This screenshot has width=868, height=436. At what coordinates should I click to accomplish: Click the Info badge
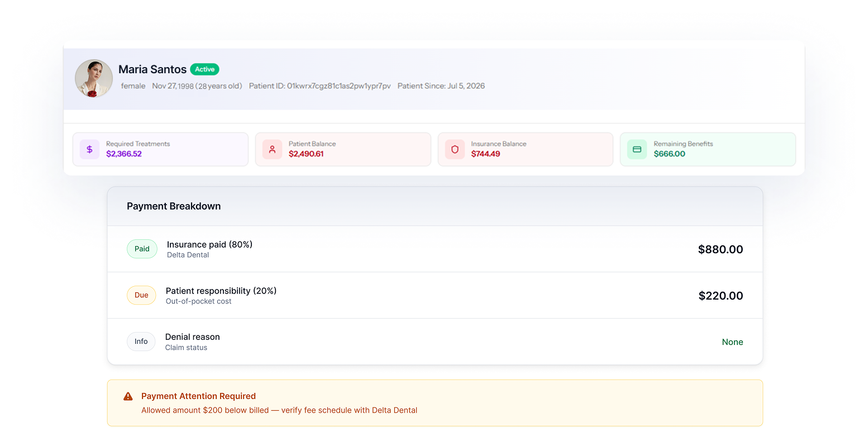pyautogui.click(x=141, y=342)
